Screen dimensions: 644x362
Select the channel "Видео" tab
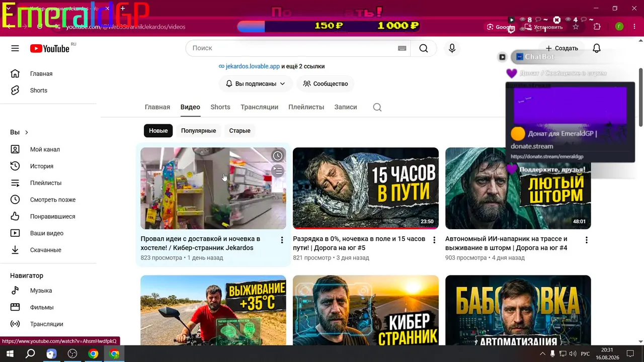click(x=190, y=107)
